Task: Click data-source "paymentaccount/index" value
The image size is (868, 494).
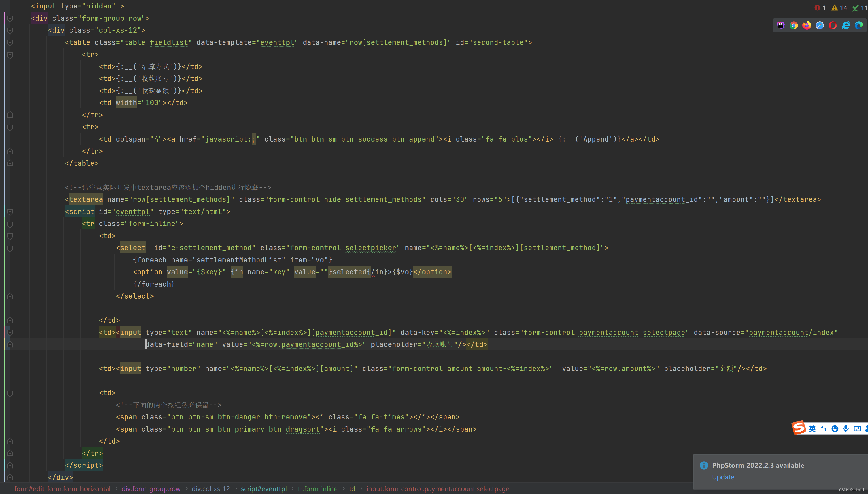Action: click(793, 333)
